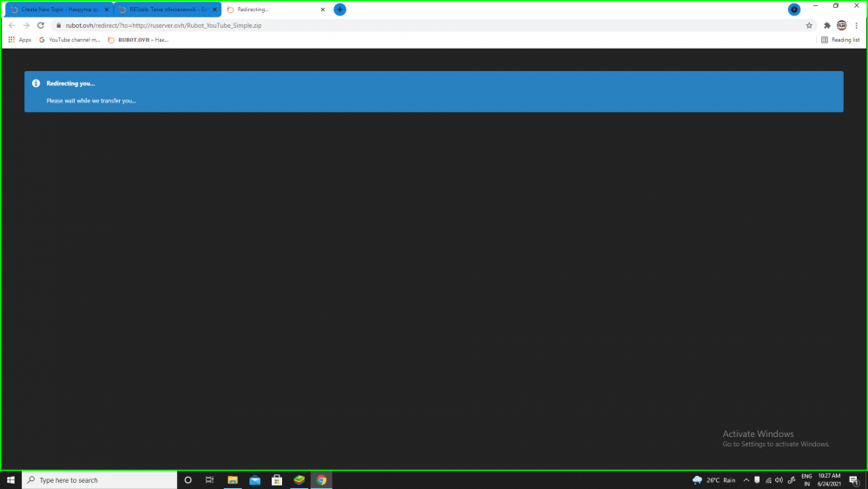Image resolution: width=868 pixels, height=489 pixels.
Task: Click the circular media control icon in title bar
Action: (794, 10)
